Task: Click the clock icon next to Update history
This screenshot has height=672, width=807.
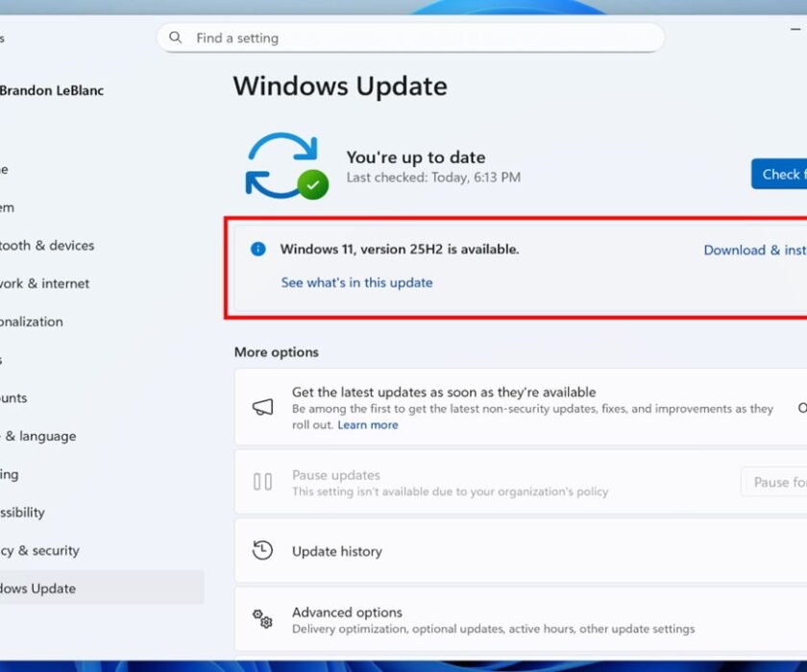Action: tap(262, 551)
